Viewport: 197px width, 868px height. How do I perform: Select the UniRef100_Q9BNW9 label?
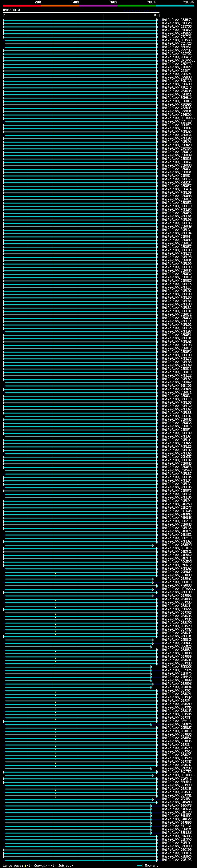tap(177, 572)
